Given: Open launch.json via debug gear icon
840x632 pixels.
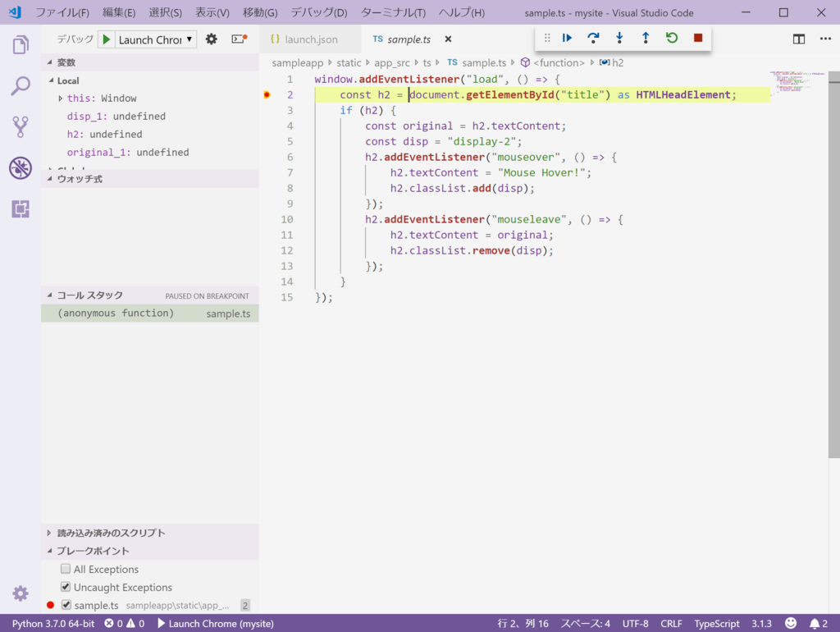Looking at the screenshot, I should [212, 39].
